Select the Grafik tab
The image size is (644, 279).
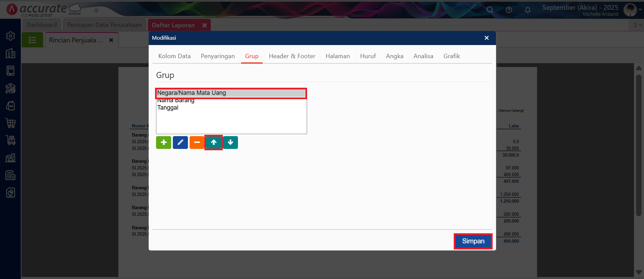click(x=451, y=56)
